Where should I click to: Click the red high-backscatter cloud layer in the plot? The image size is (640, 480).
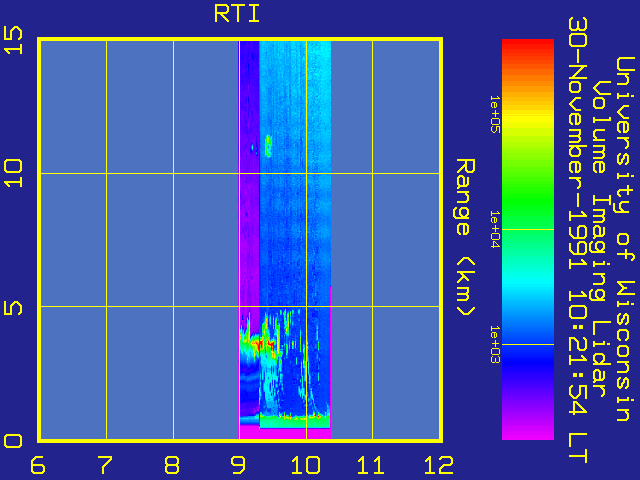263,345
